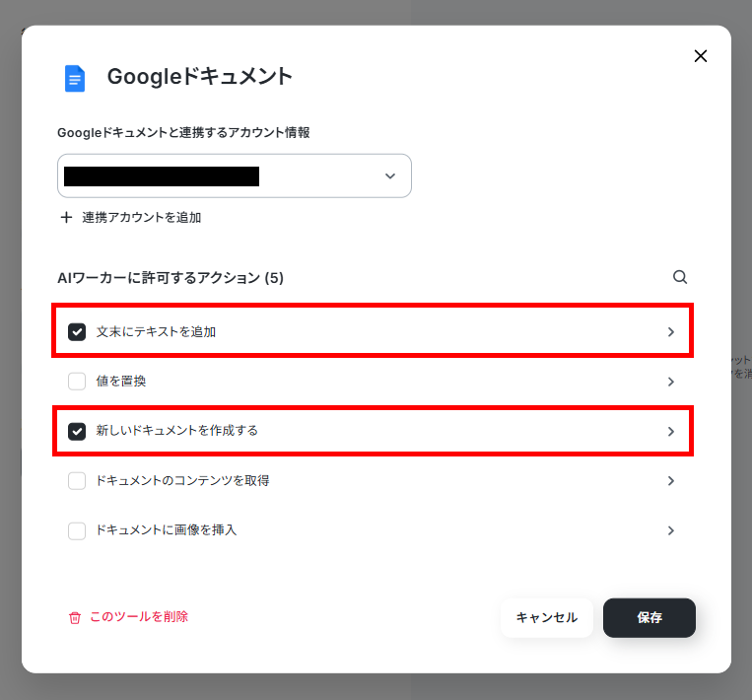Click the キャンセル button
752x700 pixels.
coord(547,617)
